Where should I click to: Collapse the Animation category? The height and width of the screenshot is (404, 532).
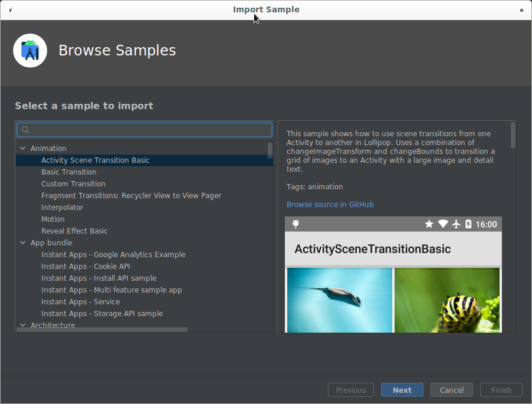23,149
